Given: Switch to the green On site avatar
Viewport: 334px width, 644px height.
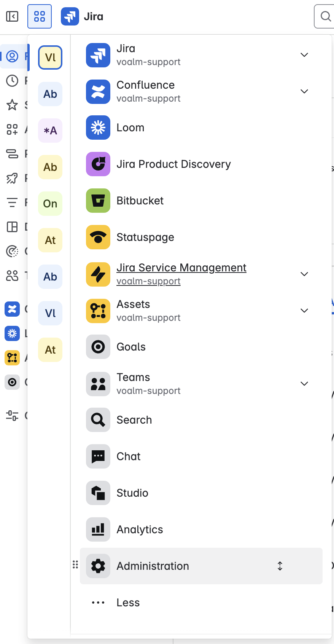Looking at the screenshot, I should (x=50, y=204).
